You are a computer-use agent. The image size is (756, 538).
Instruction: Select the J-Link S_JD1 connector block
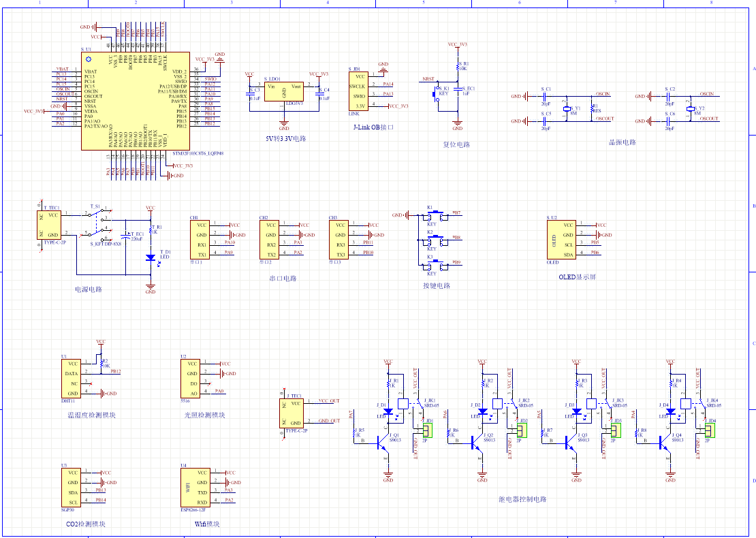(358, 91)
